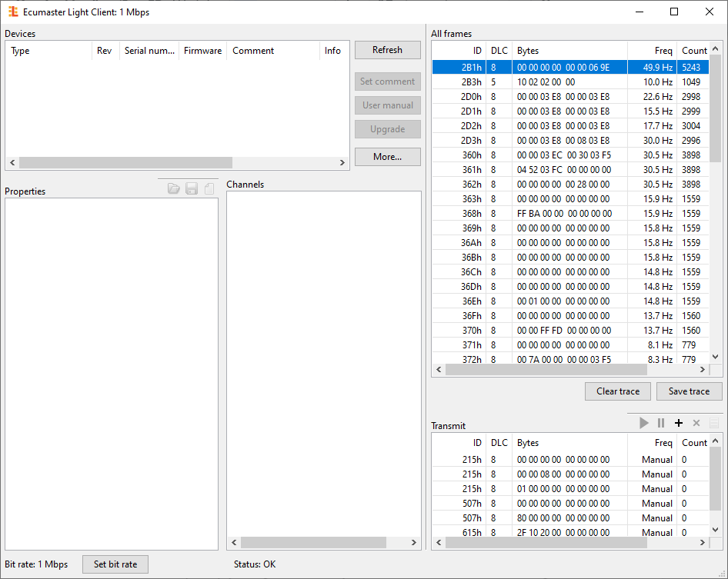Screen dimensions: 728x579
Task: Click the Upgrade button
Action: 388,129
